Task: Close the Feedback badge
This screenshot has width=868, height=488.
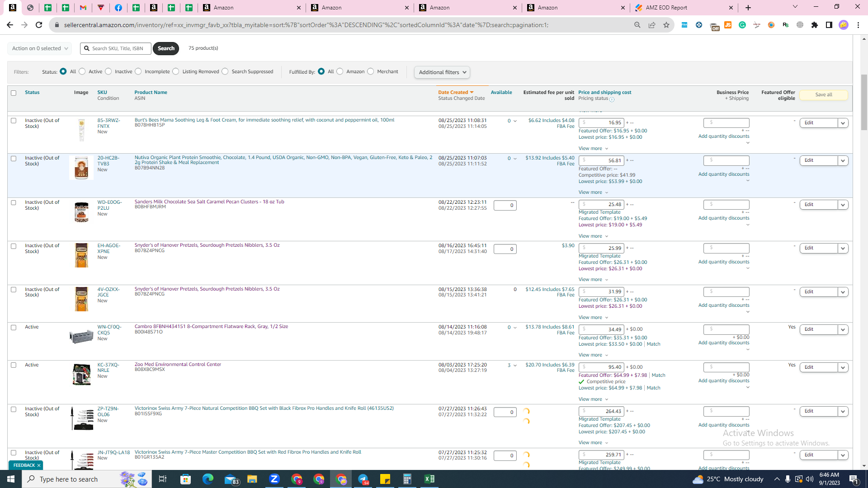Action: (x=39, y=465)
